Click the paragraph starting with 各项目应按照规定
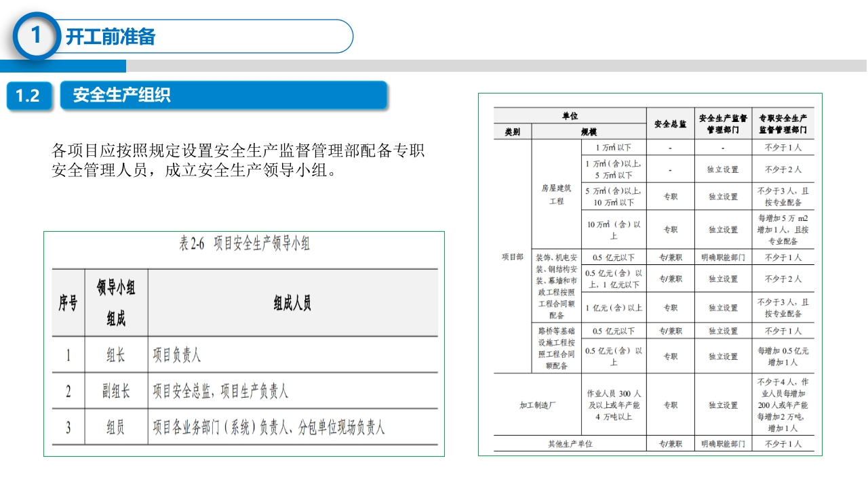 (237, 160)
